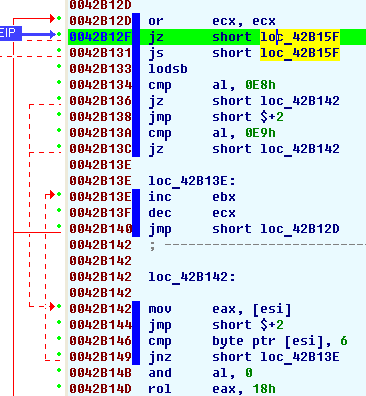Screen dimensions: 366x396
Task: Select the 0E8h operand of cmp
Action: pos(261,85)
